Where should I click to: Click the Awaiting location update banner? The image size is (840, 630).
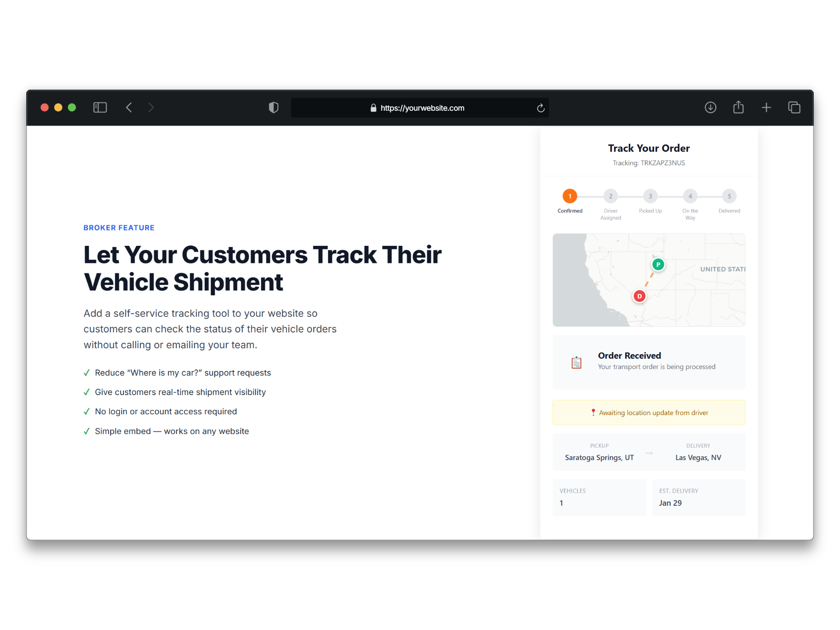(x=649, y=413)
